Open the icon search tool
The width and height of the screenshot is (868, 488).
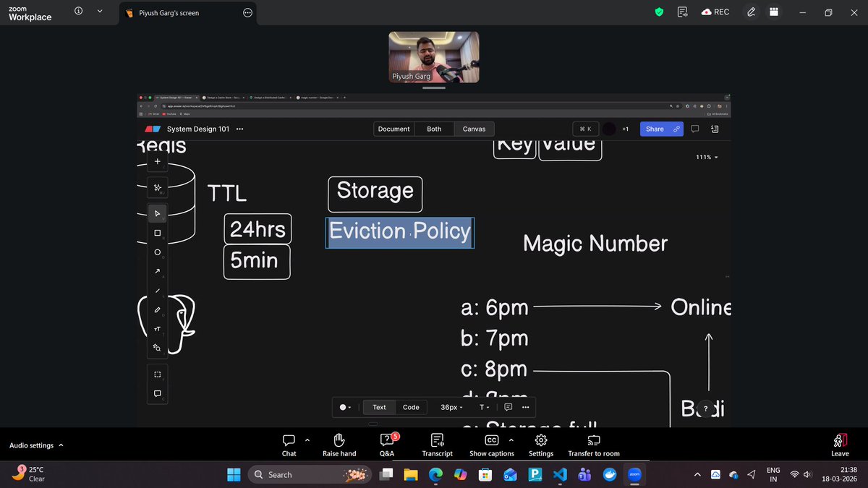click(157, 348)
